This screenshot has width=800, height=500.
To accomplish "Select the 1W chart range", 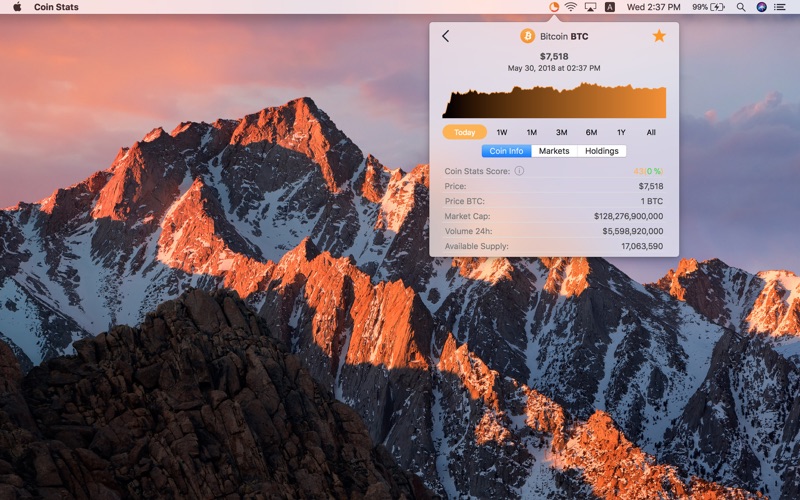I will [502, 132].
